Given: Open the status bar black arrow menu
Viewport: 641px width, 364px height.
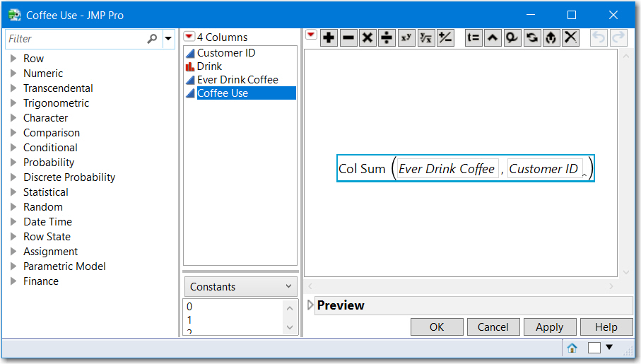Looking at the screenshot, I should (x=609, y=347).
